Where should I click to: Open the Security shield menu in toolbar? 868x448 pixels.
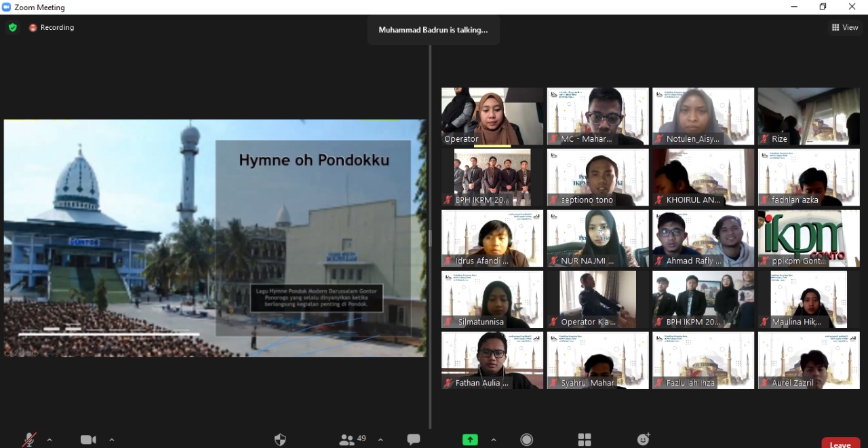coord(280,440)
